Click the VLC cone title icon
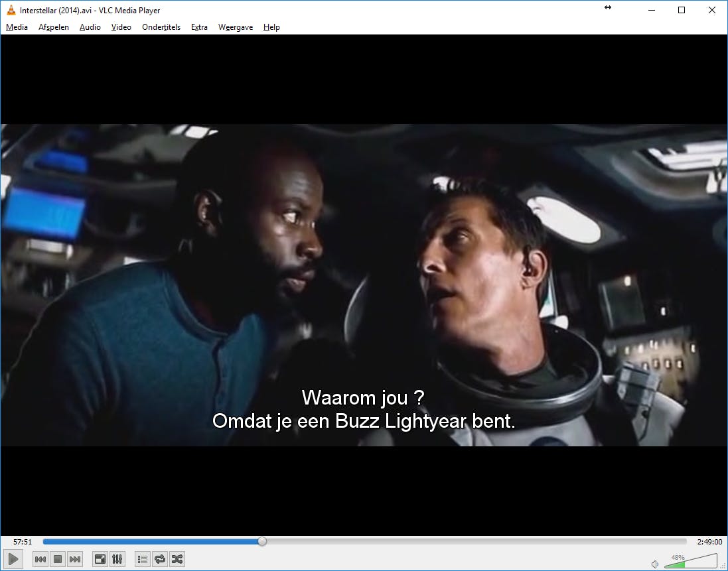The width and height of the screenshot is (728, 571). pos(11,10)
